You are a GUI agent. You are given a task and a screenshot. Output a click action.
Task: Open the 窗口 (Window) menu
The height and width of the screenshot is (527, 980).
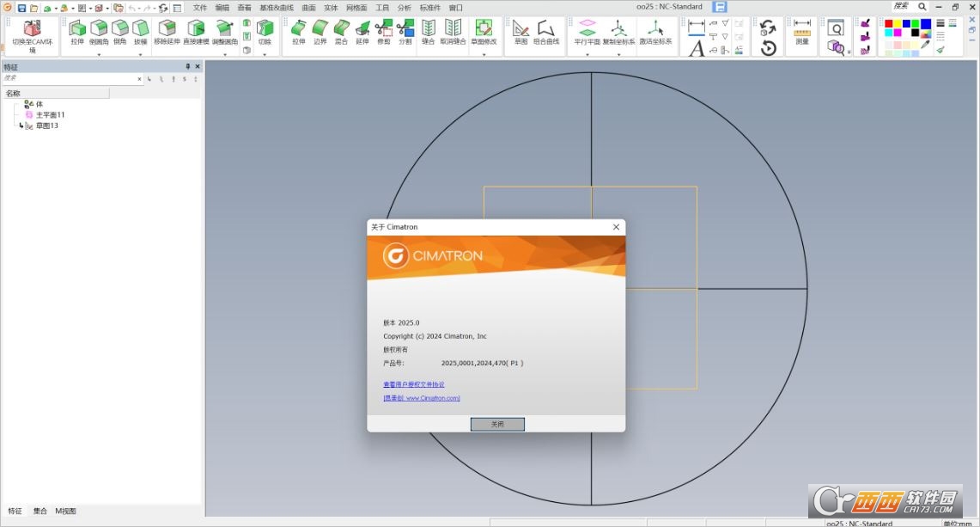(x=456, y=8)
